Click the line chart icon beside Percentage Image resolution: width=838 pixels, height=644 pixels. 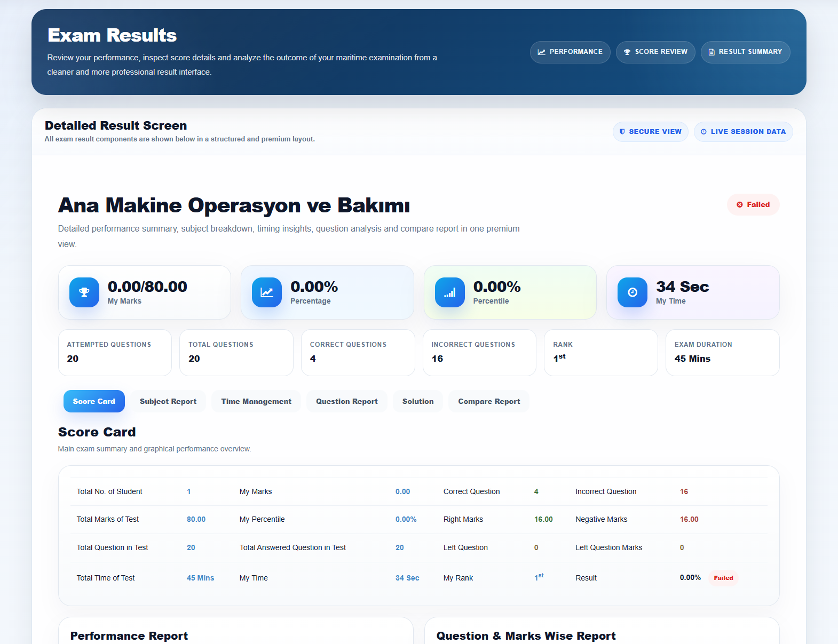pos(267,292)
